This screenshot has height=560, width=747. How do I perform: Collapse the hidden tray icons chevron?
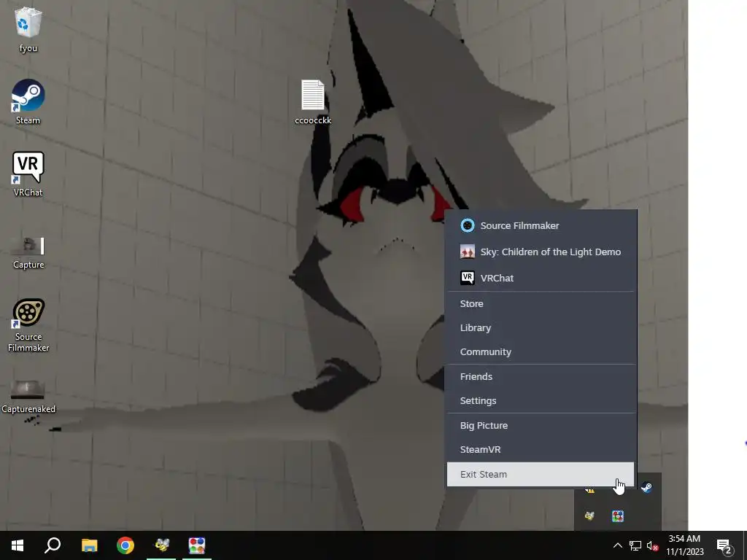click(x=617, y=545)
